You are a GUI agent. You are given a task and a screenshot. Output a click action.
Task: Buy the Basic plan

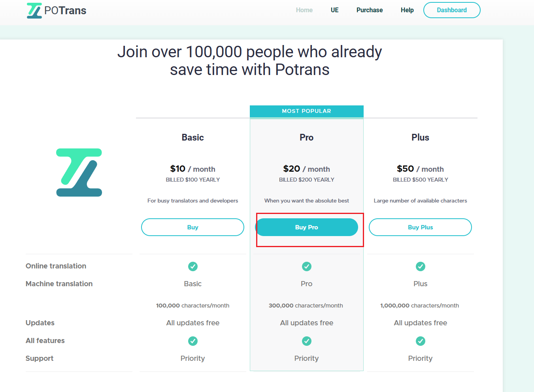(x=192, y=227)
